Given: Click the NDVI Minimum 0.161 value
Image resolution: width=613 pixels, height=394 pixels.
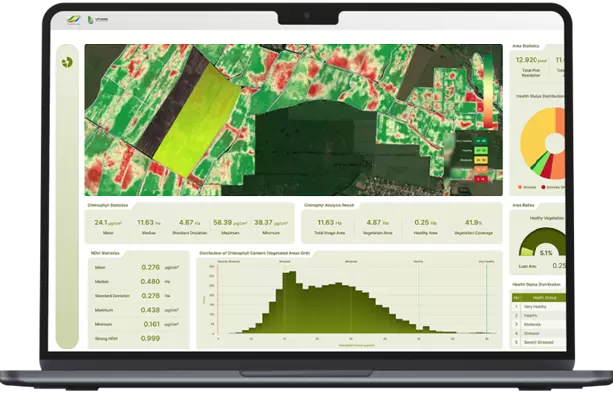Looking at the screenshot, I should point(152,324).
